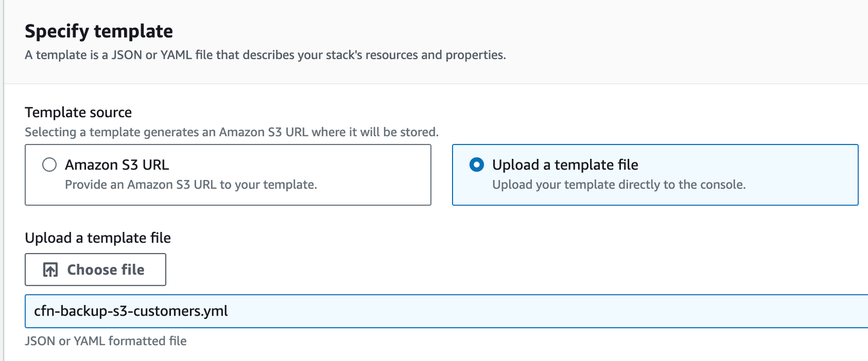Click the "A template is a JSON or YAML file" description

click(265, 55)
